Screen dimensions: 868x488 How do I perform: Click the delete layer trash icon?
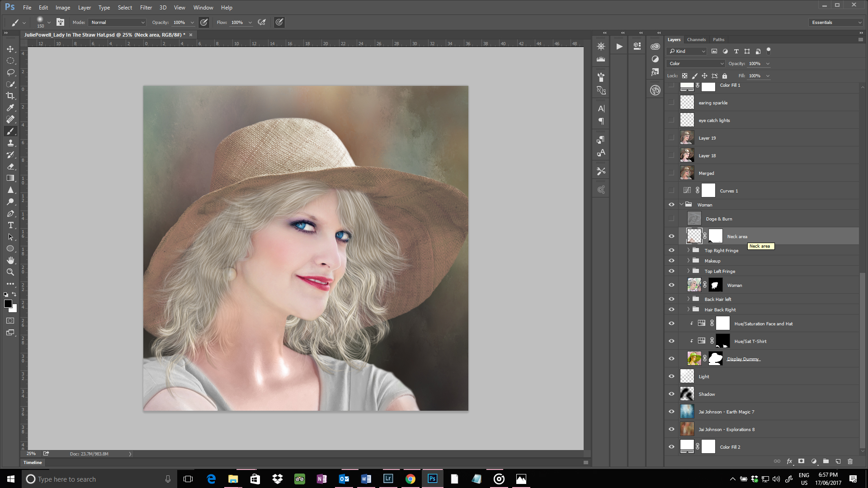tap(850, 461)
